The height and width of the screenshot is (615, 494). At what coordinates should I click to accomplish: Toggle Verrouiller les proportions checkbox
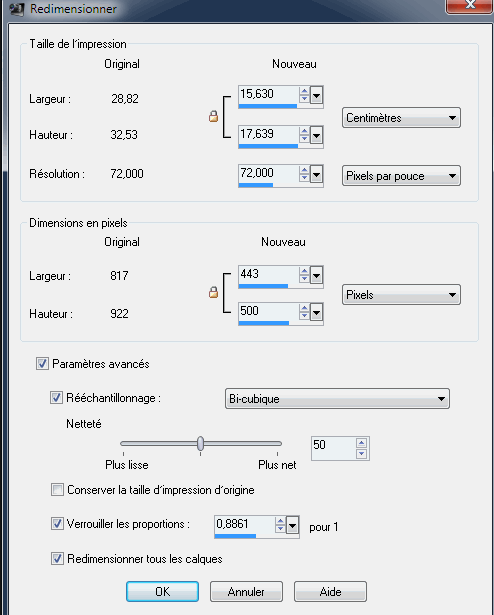(x=57, y=524)
